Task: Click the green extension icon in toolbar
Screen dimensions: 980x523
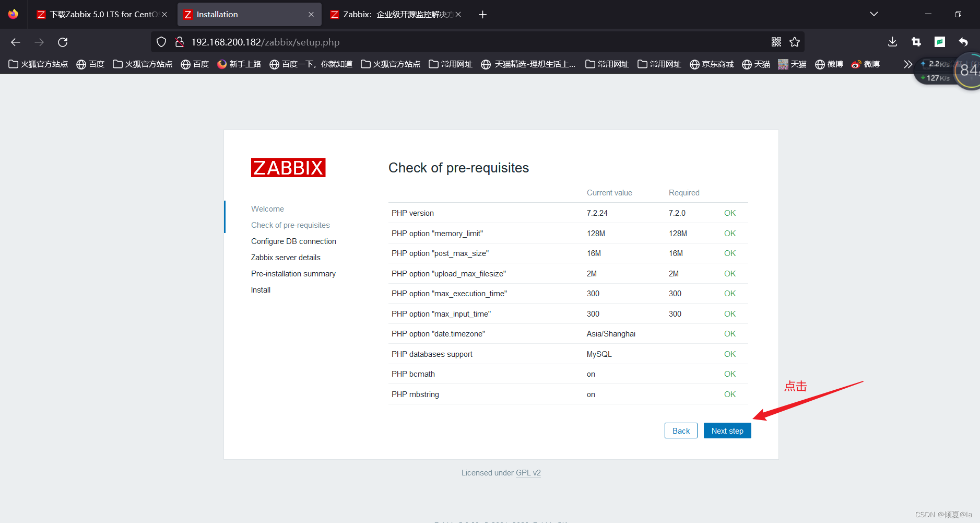Action: point(939,42)
